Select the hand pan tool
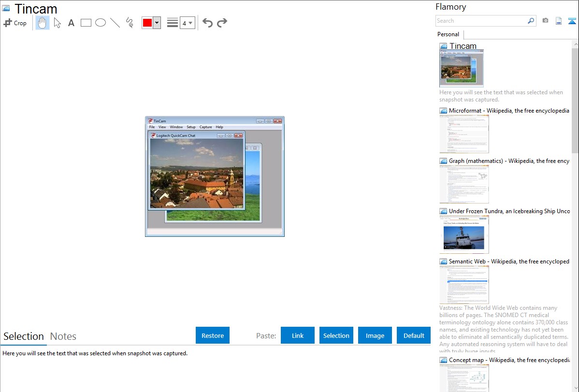 pos(42,23)
